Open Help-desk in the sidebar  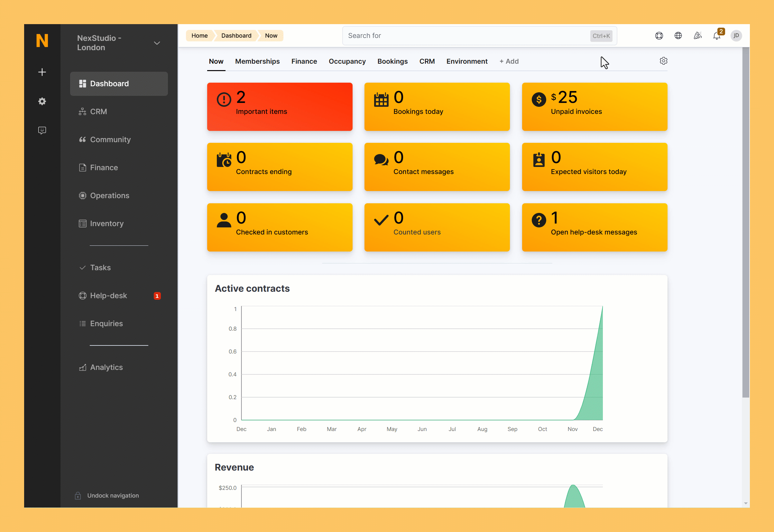[119, 296]
